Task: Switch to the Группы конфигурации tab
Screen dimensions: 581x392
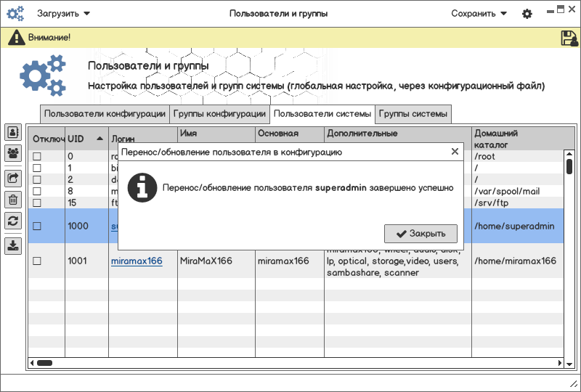Action: pos(220,114)
